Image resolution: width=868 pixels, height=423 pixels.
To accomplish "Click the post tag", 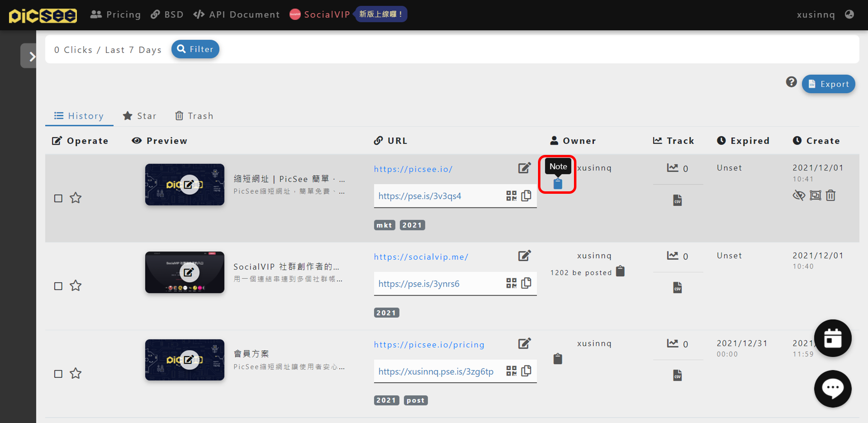I will point(416,401).
